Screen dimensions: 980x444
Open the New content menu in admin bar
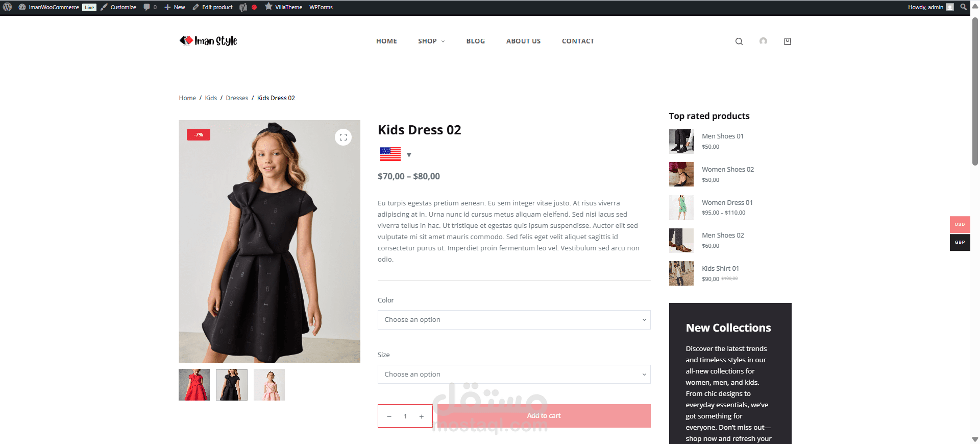[175, 7]
